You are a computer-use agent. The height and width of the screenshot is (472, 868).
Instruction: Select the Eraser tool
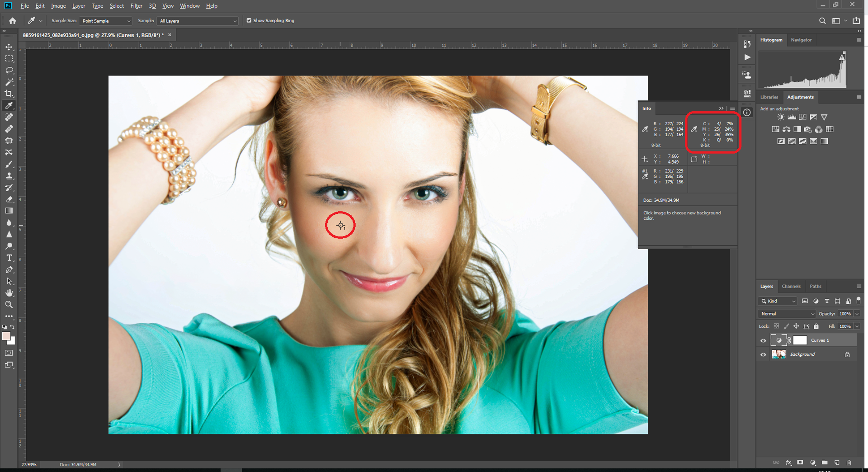coord(9,199)
